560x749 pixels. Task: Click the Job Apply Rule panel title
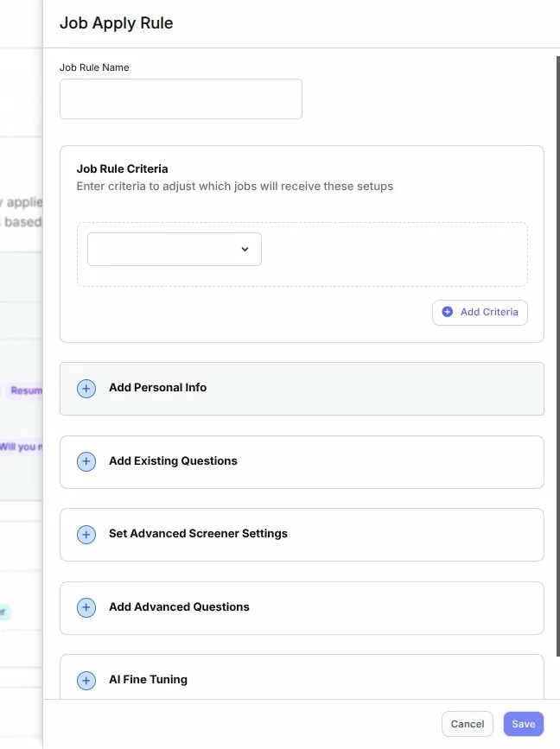(116, 23)
